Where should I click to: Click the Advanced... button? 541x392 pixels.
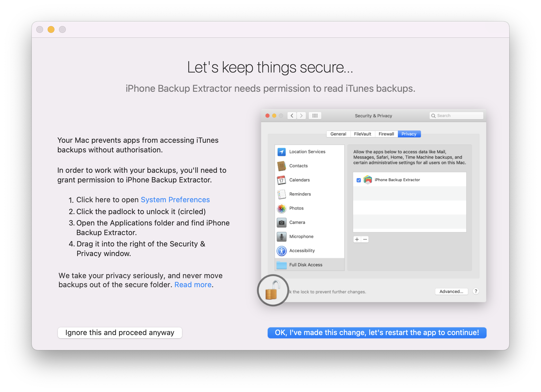tap(451, 291)
